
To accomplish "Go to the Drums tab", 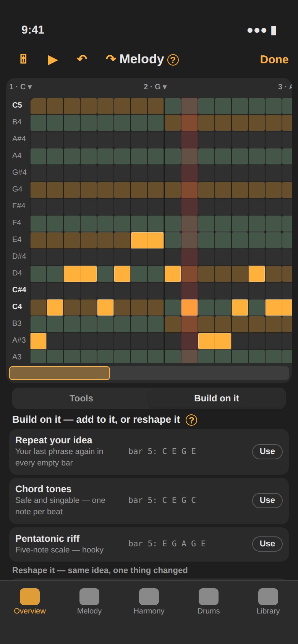I will [x=209, y=602].
